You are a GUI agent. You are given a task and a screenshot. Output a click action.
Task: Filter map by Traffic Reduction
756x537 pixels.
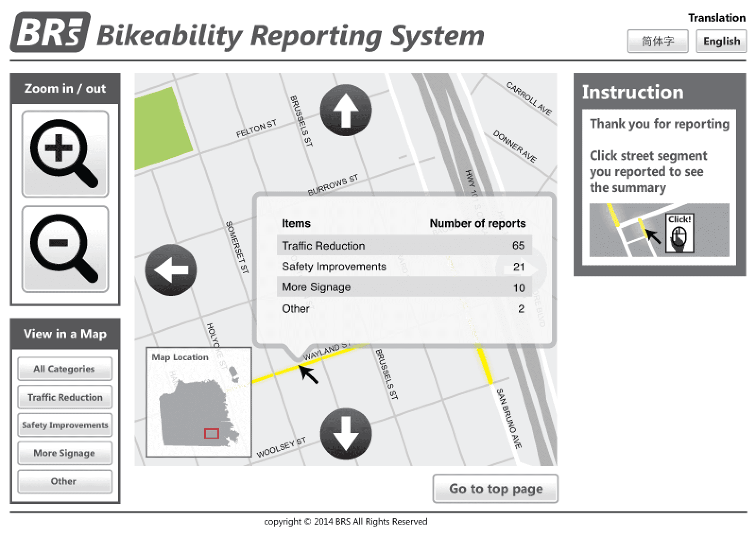(65, 397)
